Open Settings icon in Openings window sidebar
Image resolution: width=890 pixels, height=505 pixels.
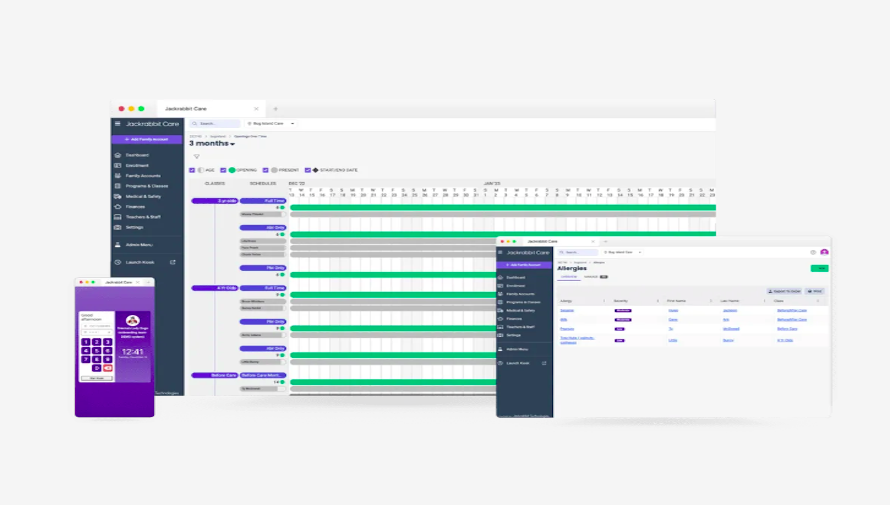click(x=117, y=227)
